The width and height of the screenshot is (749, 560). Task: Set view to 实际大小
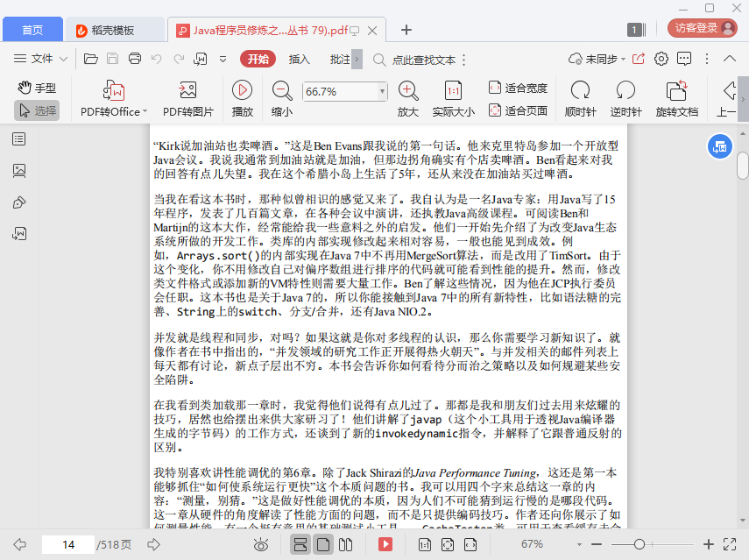pyautogui.click(x=453, y=99)
